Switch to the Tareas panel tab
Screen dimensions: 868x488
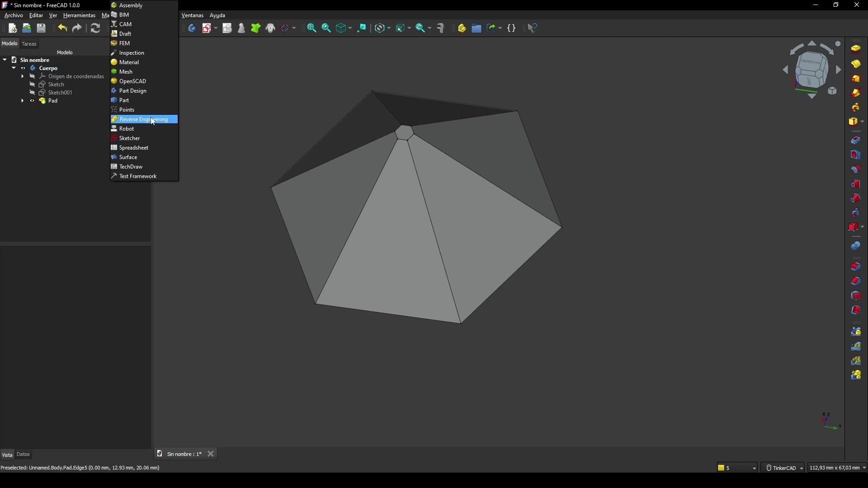coord(29,44)
